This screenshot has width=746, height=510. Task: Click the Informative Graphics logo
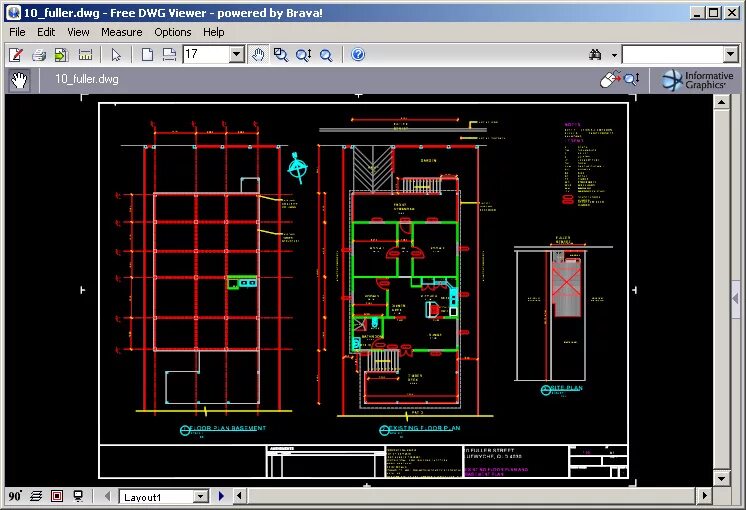click(697, 80)
